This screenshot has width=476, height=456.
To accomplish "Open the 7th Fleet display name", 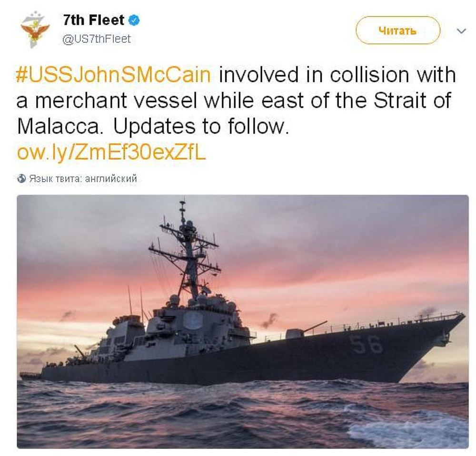I will tap(93, 20).
